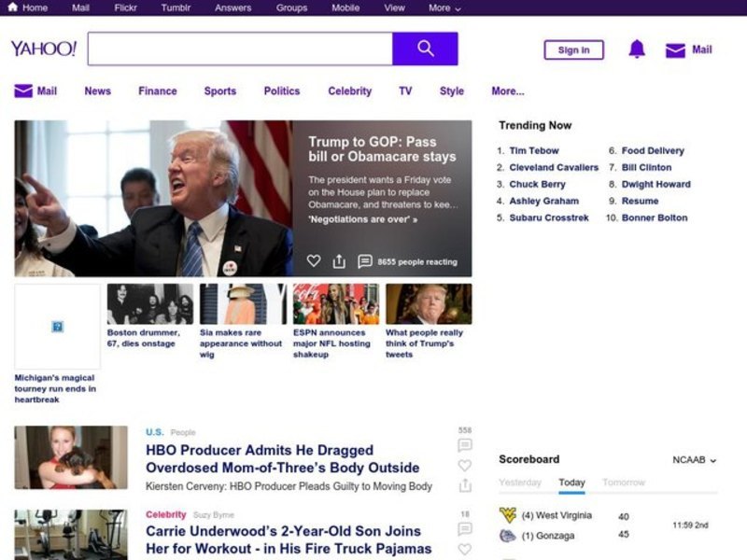Click the Home icon in top bar

[x=13, y=7]
